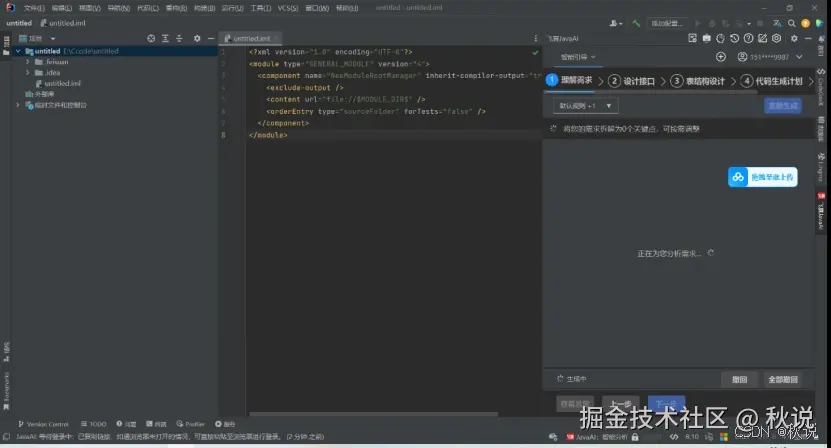
Task: Open the File menu
Action: (x=34, y=8)
